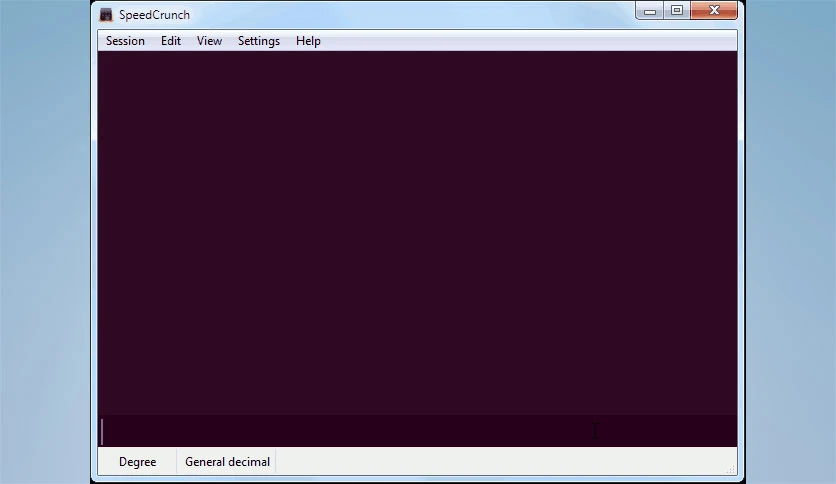Click the SpeedCrunch app icon in title bar
Viewport: 836px width, 484px height.
106,15
